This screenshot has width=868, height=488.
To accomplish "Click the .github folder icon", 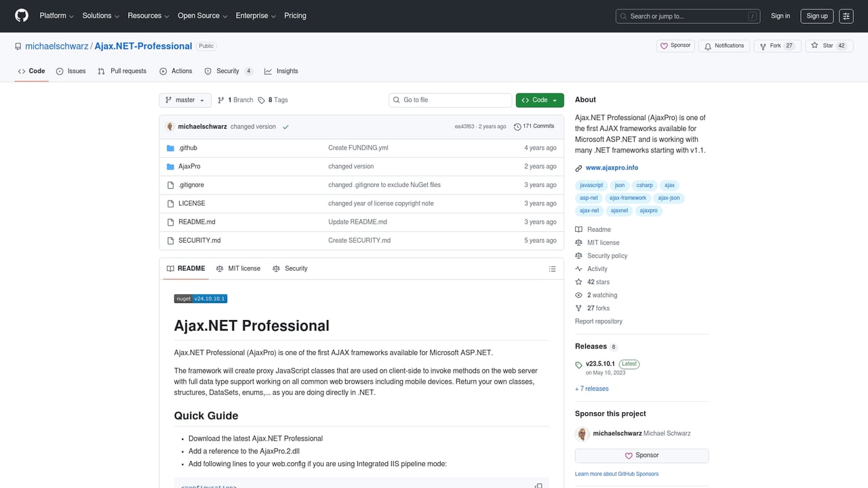I will pos(170,148).
